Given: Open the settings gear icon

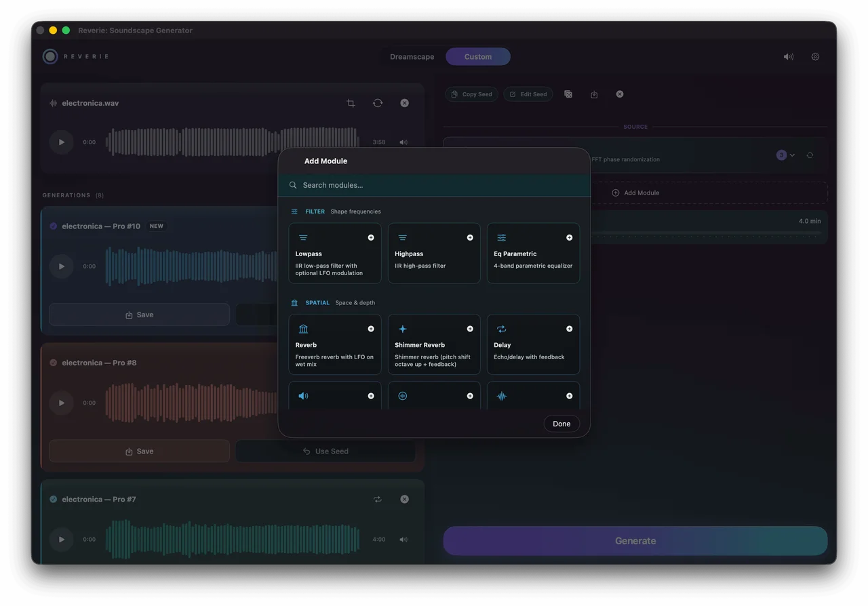Looking at the screenshot, I should tap(815, 57).
